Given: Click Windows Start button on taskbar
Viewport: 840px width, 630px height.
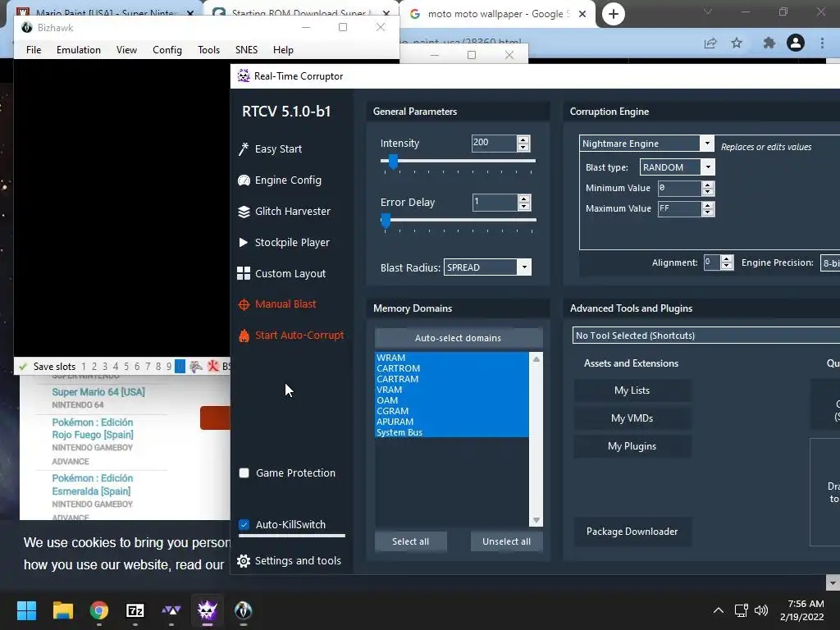Looking at the screenshot, I should (26, 610).
